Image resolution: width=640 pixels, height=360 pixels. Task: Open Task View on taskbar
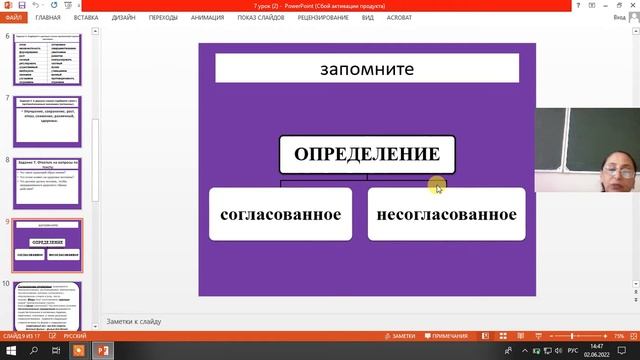(56, 351)
